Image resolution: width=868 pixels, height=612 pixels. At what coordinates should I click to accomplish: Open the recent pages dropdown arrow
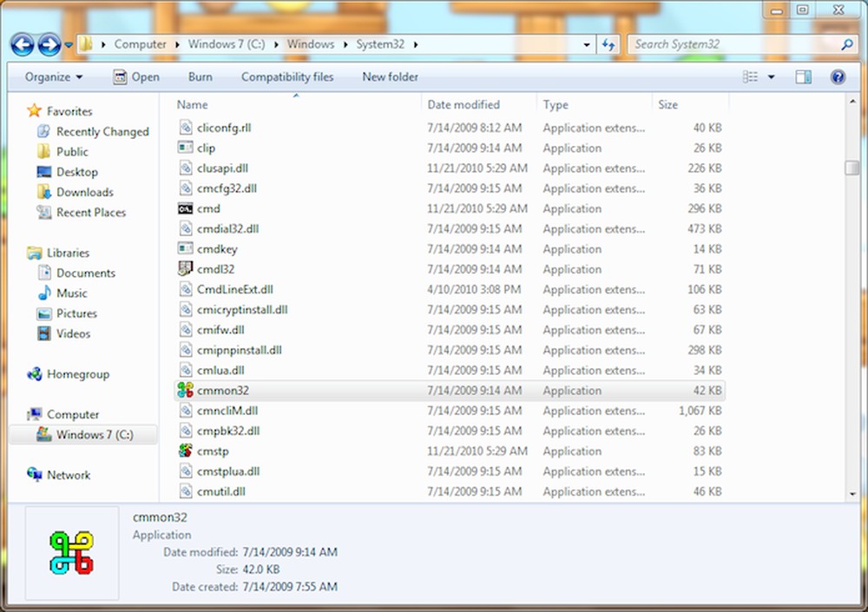pyautogui.click(x=69, y=45)
